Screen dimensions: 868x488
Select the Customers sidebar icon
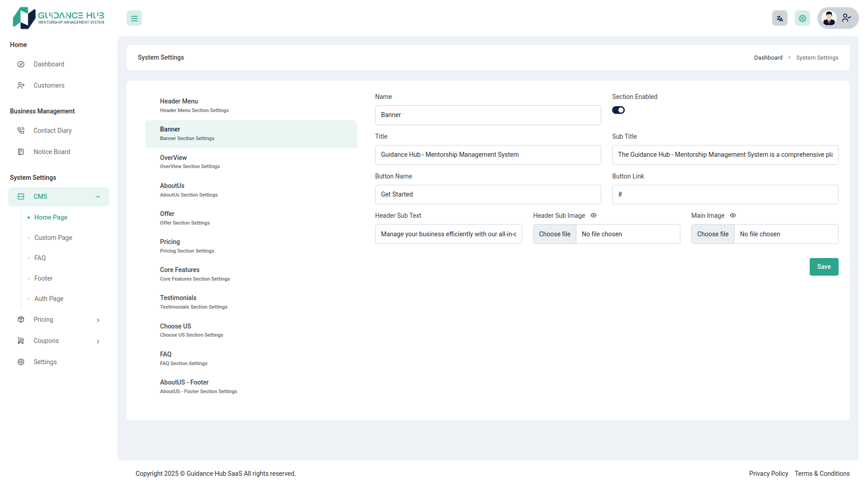click(21, 85)
